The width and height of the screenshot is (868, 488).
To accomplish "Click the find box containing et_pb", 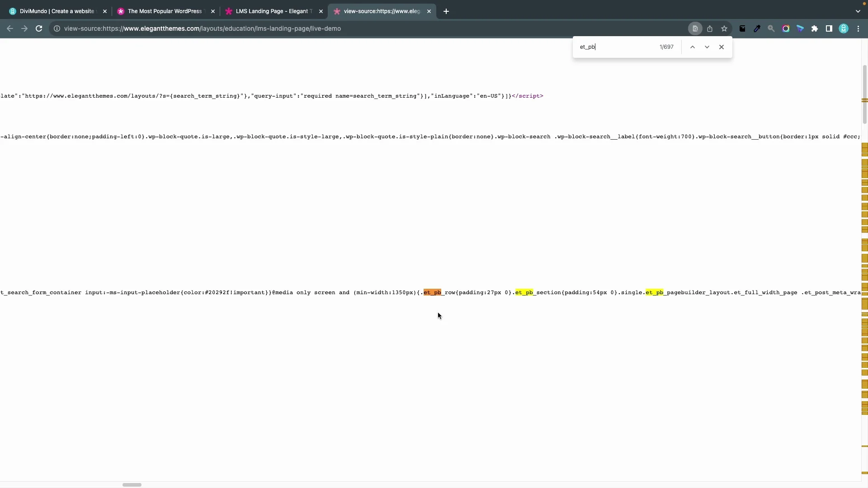I will (x=617, y=47).
